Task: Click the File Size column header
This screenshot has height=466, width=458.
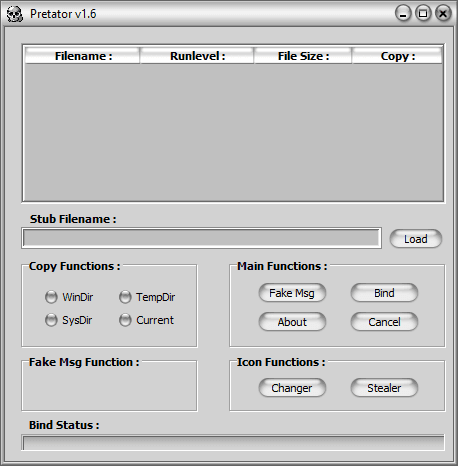Action: [303, 56]
